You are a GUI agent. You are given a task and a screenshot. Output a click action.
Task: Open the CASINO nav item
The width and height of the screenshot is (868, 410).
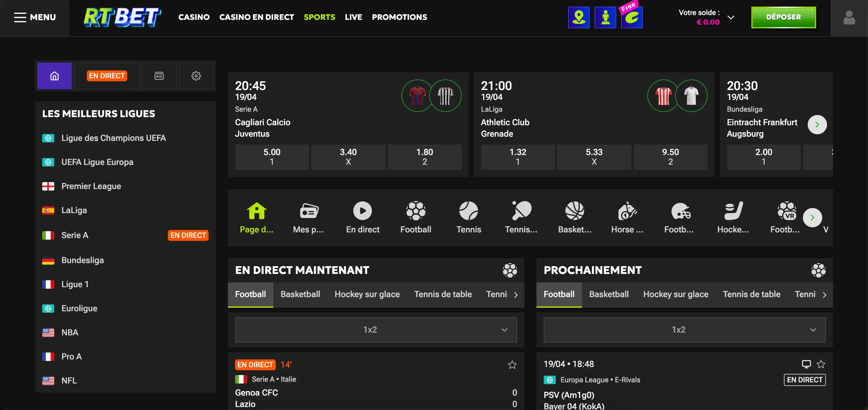(194, 17)
